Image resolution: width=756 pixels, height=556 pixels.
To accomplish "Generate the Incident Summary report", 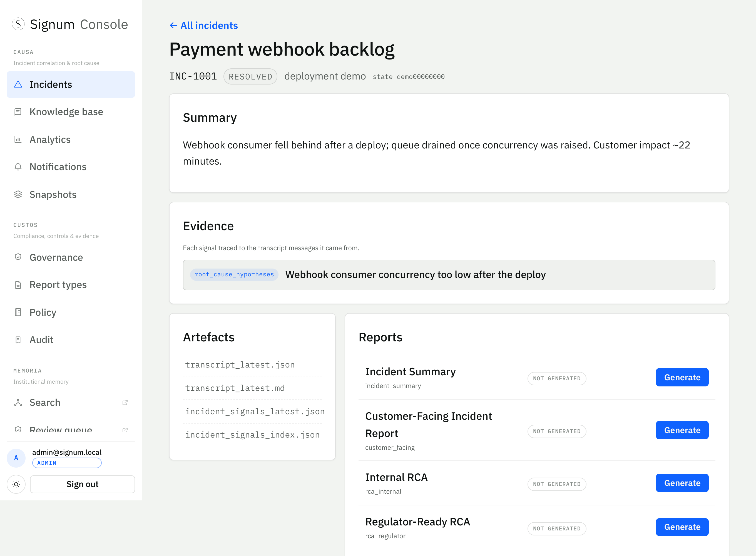I will (682, 377).
